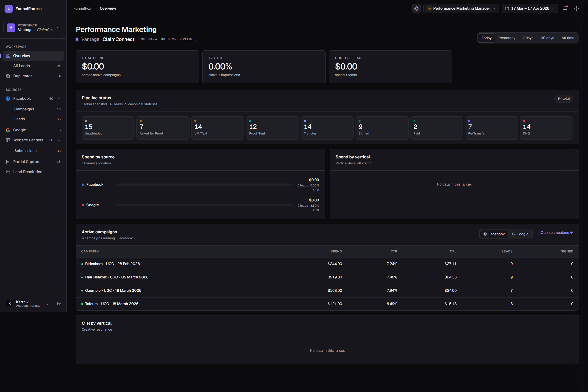Click the Ozempic - UGC - 18 March 2026 row

pos(327,291)
